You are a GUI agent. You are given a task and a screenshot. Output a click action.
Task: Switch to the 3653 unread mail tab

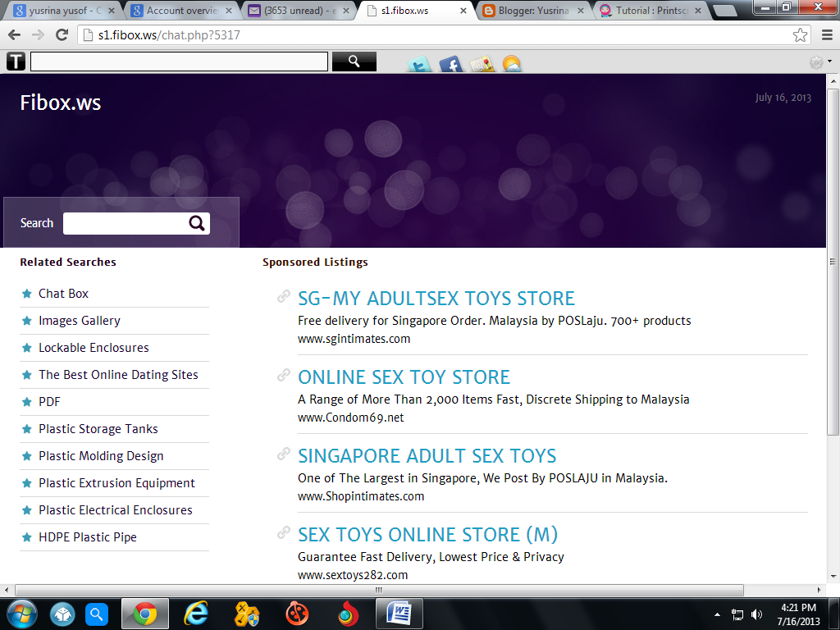point(298,10)
